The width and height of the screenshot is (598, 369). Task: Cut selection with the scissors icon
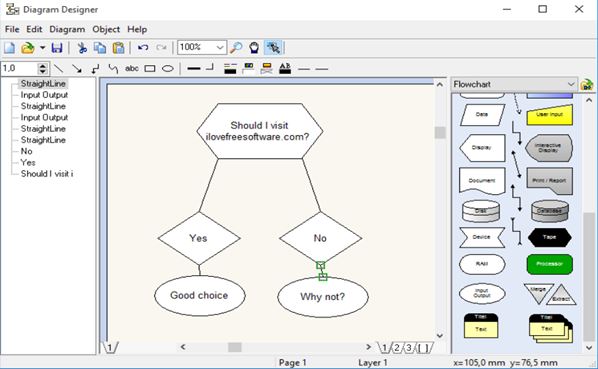pos(82,48)
